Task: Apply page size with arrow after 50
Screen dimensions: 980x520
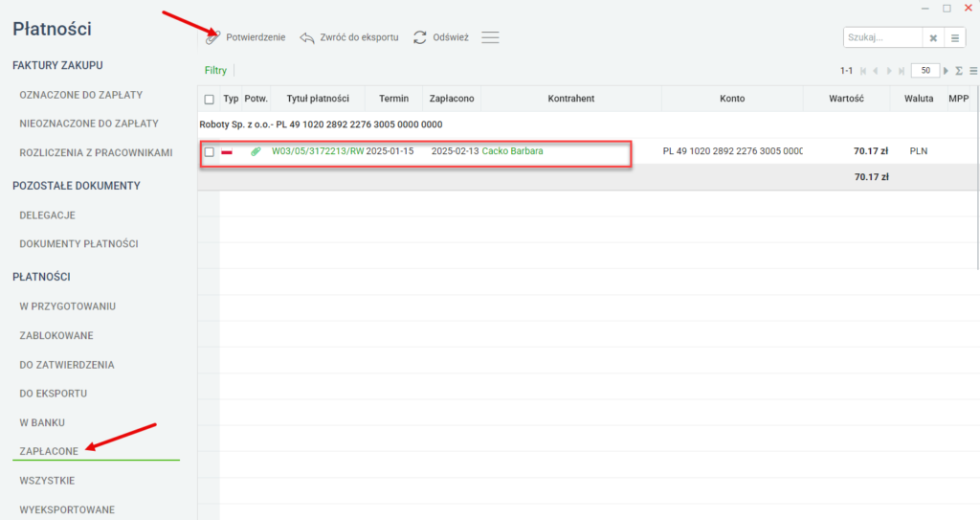Action: pyautogui.click(x=946, y=71)
